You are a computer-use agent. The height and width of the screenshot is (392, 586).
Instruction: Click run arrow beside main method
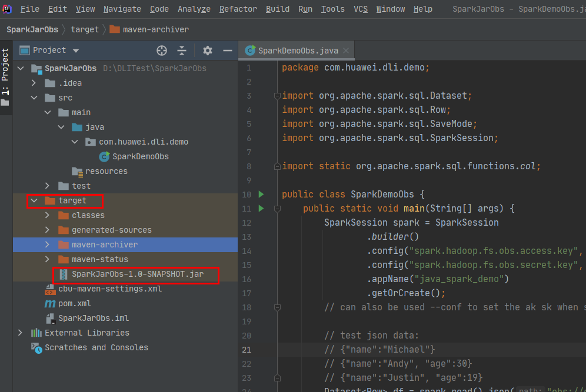pyautogui.click(x=261, y=209)
